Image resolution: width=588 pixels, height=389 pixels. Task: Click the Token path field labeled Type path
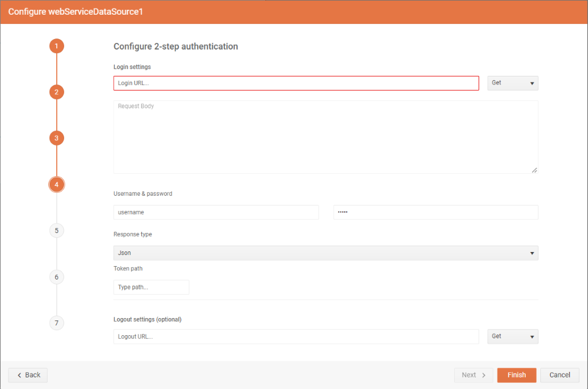click(151, 287)
